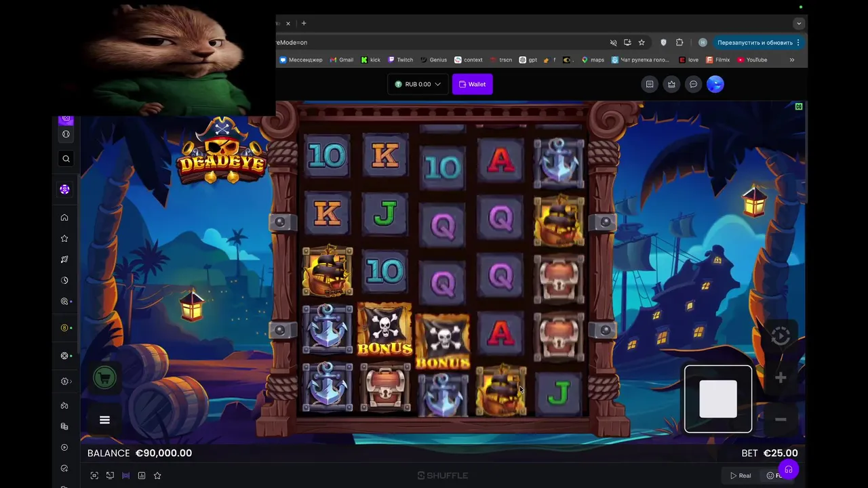This screenshot has width=868, height=488.
Task: Close the current browser tab
Action: pos(288,23)
